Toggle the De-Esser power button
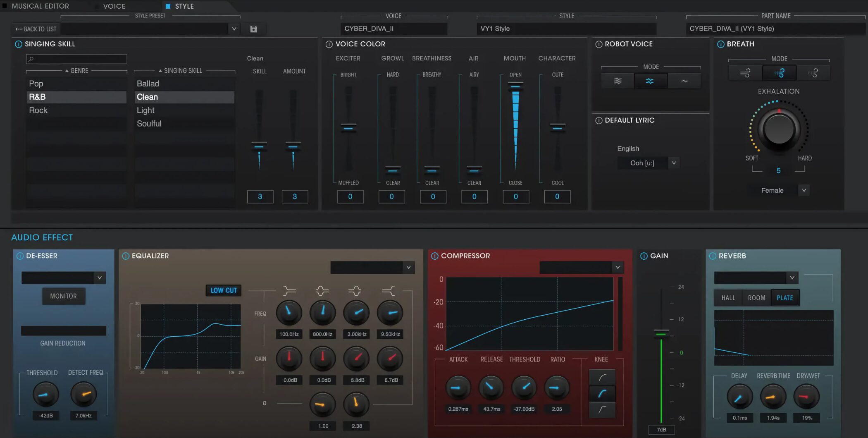This screenshot has width=868, height=438. (20, 256)
